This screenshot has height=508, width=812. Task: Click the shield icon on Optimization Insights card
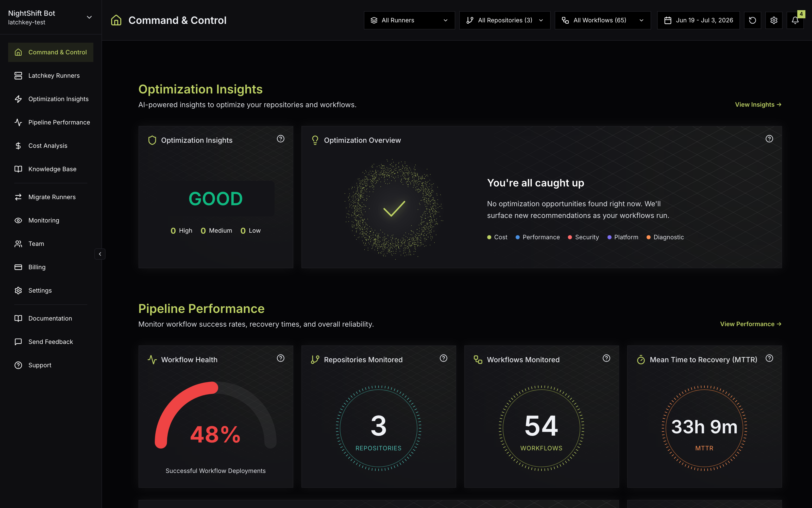click(152, 140)
